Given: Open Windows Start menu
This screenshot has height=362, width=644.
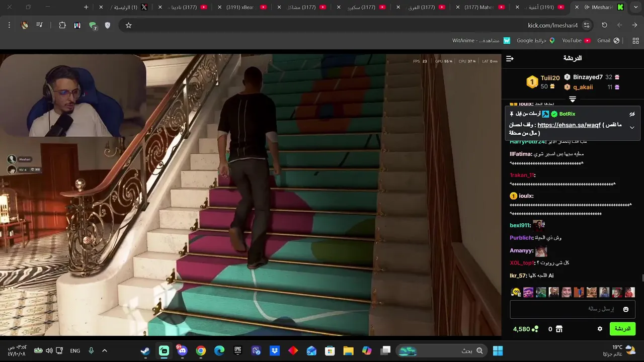Looking at the screenshot, I should [x=498, y=350].
